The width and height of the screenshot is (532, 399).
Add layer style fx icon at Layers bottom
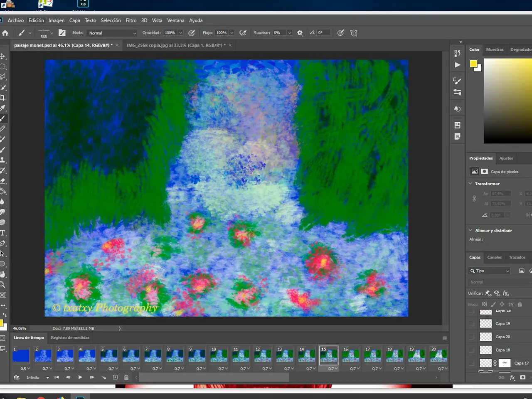coord(512,377)
